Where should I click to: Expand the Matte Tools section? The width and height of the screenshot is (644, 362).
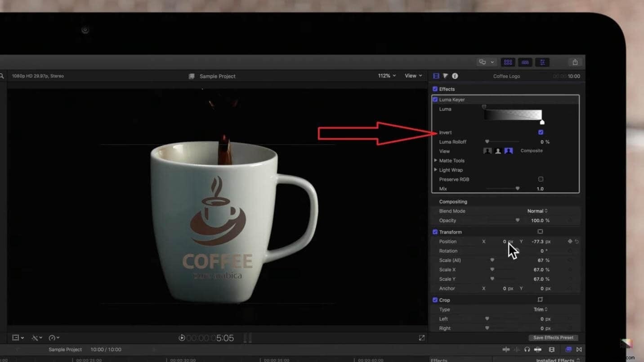435,161
